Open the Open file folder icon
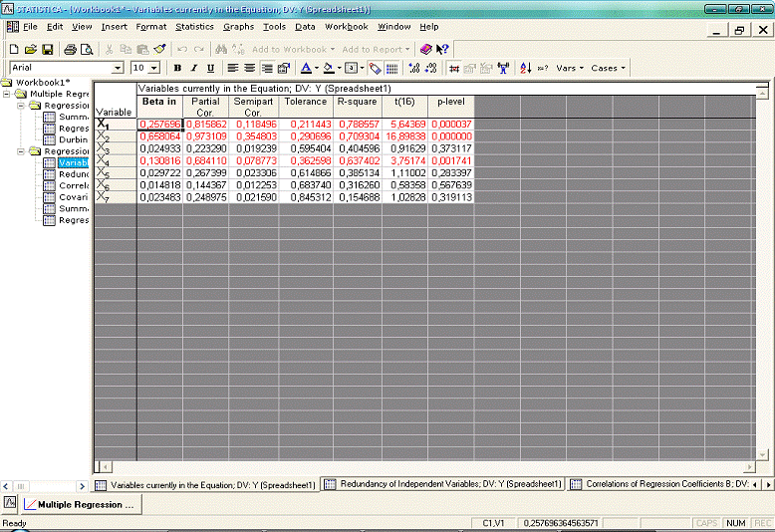 click(31, 49)
